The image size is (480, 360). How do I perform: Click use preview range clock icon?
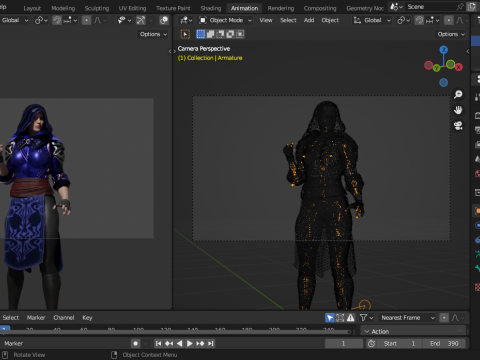point(371,343)
